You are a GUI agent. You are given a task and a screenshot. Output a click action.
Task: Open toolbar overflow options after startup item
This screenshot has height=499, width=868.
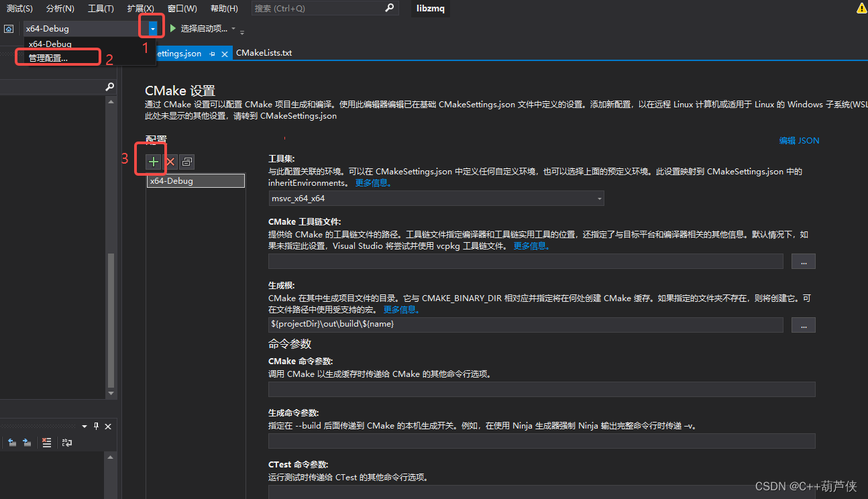coord(242,31)
